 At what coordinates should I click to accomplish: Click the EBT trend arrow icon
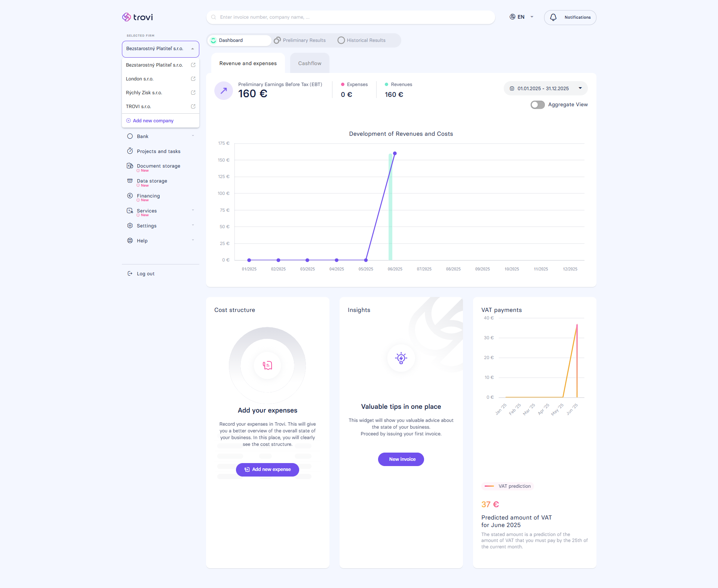point(224,91)
